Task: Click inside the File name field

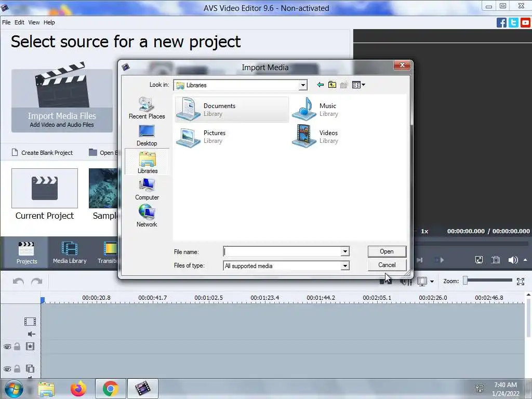Action: [282, 251]
